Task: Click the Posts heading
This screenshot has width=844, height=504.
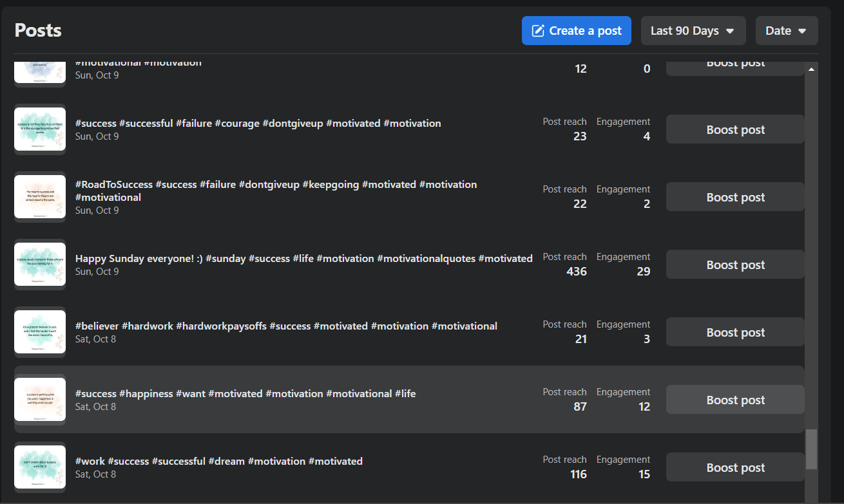Action: [x=38, y=30]
